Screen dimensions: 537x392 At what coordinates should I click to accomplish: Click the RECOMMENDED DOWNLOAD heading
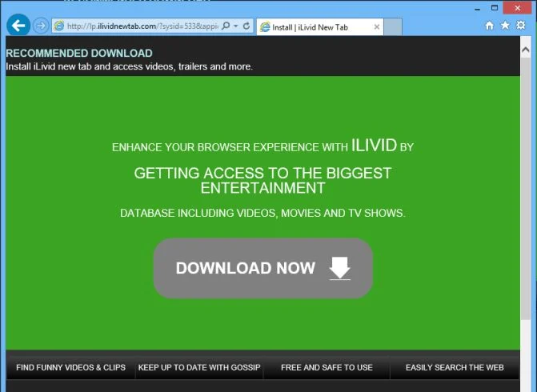[79, 54]
